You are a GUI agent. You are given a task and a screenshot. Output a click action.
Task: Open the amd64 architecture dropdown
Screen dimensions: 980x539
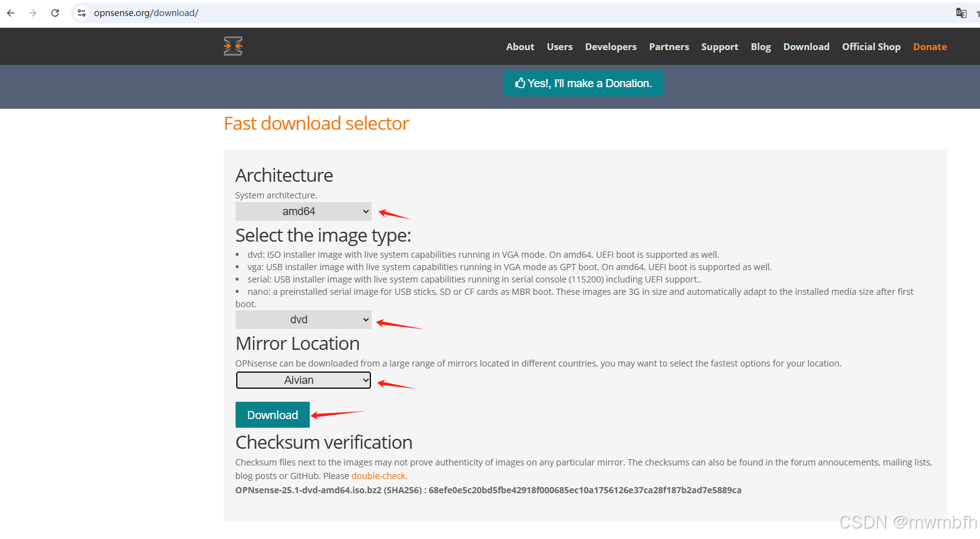304,211
